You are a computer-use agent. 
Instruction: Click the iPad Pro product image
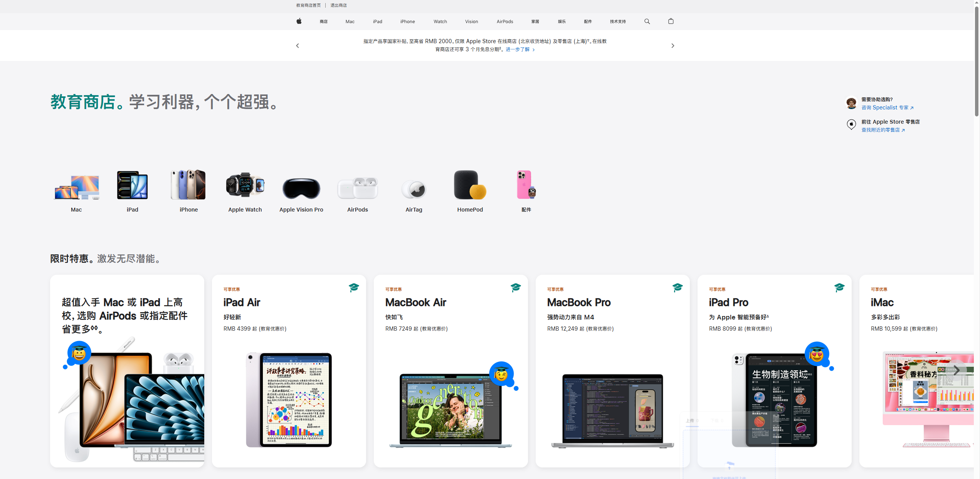[775, 400]
